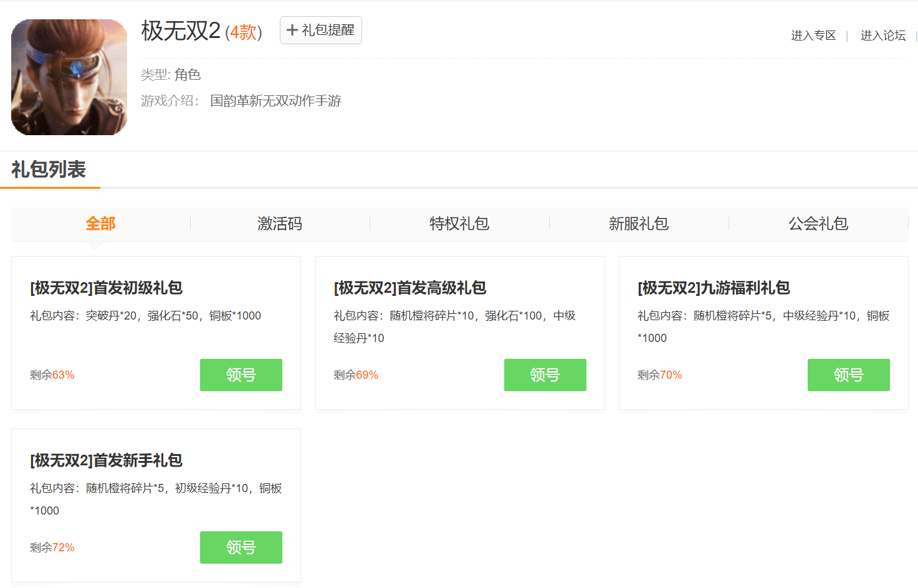Switch to the 新服礼包 tab
Image resolution: width=918 pixels, height=588 pixels.
point(639,224)
